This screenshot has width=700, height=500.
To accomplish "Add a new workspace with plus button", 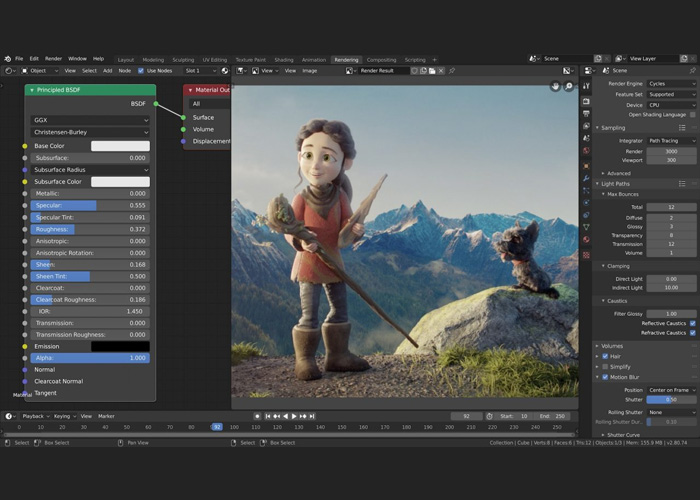I will [434, 59].
